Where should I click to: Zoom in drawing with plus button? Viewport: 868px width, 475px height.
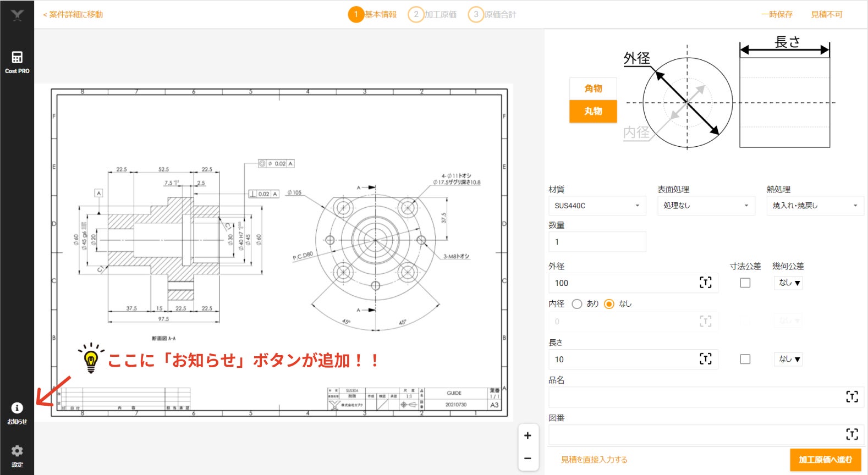coord(528,435)
